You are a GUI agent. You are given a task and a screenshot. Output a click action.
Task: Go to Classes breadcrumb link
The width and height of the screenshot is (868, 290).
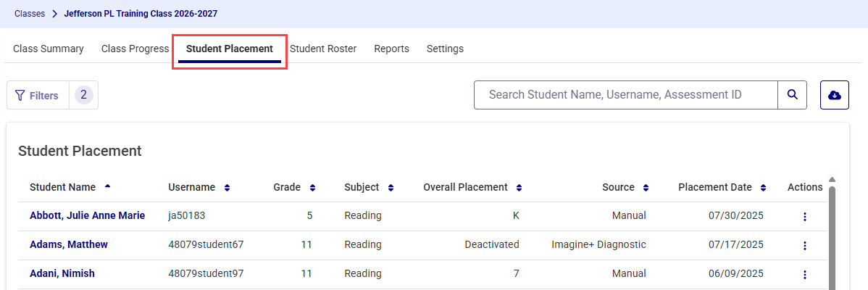(x=30, y=14)
